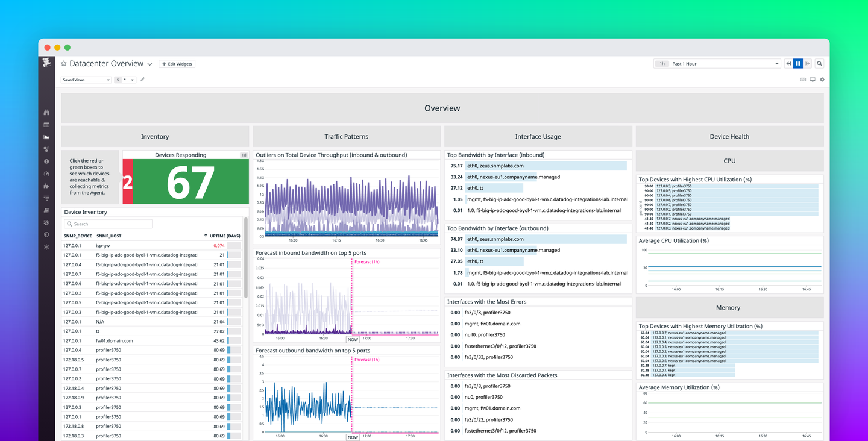Open the Datadog logo home icon
Viewport: 868px width, 441px height.
(46, 63)
